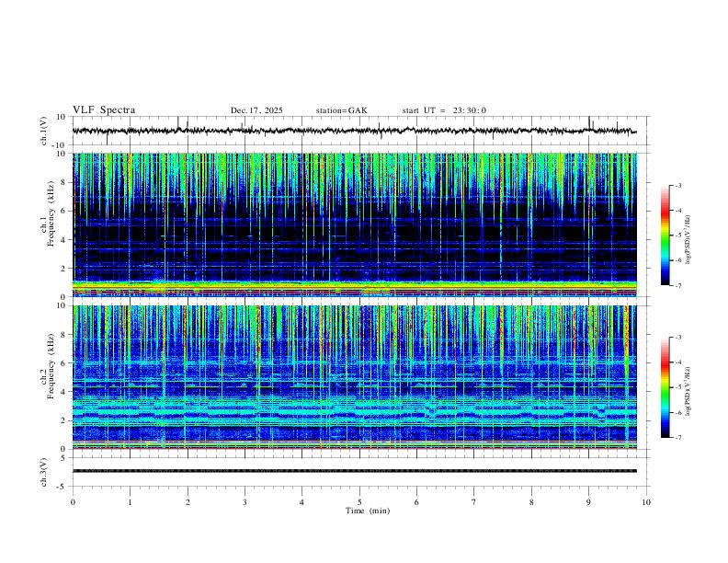Click the '-7' label on ch.2 colorbar
The image size is (728, 563).
[x=677, y=437]
